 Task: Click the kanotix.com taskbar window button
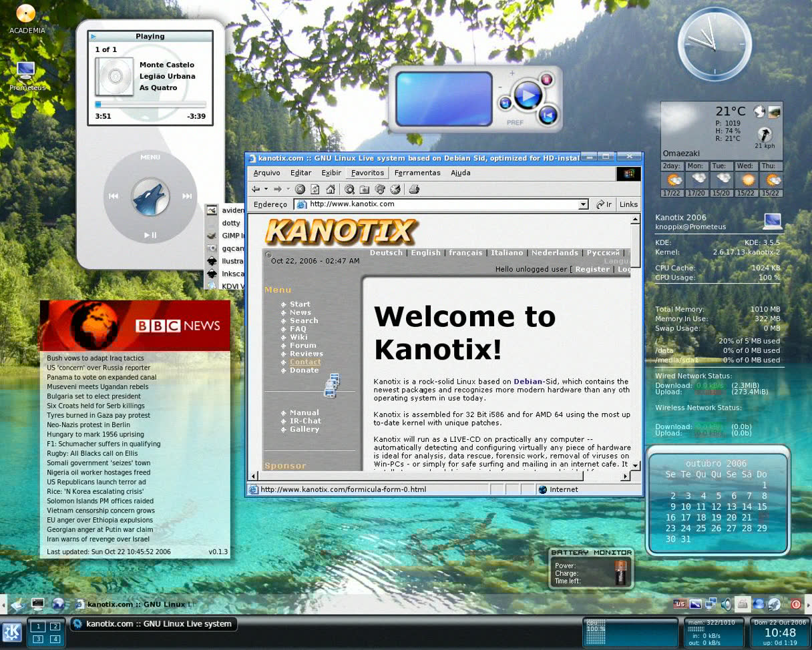pos(153,624)
